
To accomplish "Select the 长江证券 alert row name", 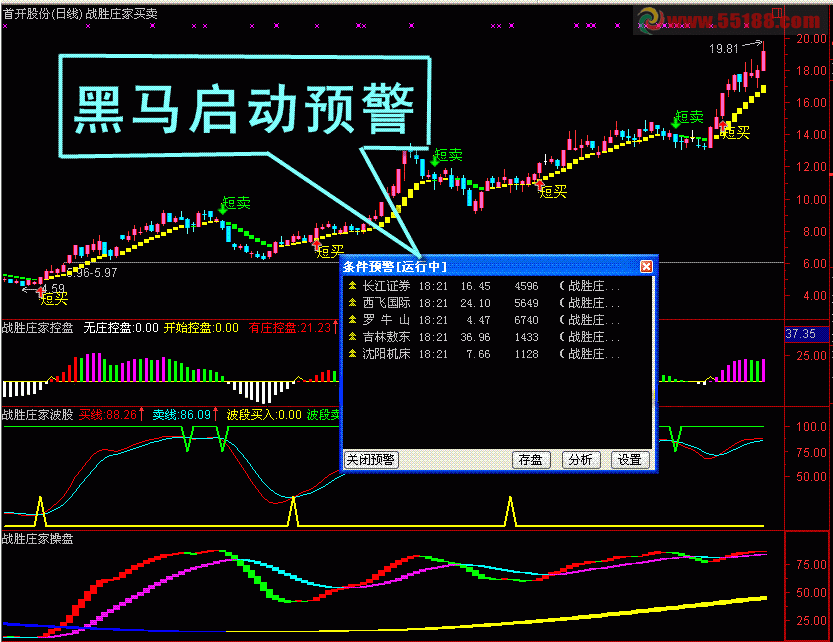I will (x=386, y=286).
